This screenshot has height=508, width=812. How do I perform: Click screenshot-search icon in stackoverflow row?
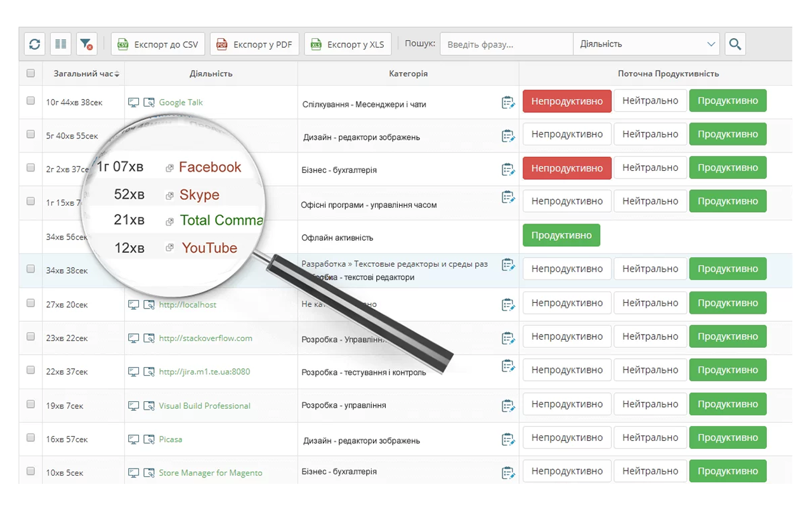tap(149, 338)
